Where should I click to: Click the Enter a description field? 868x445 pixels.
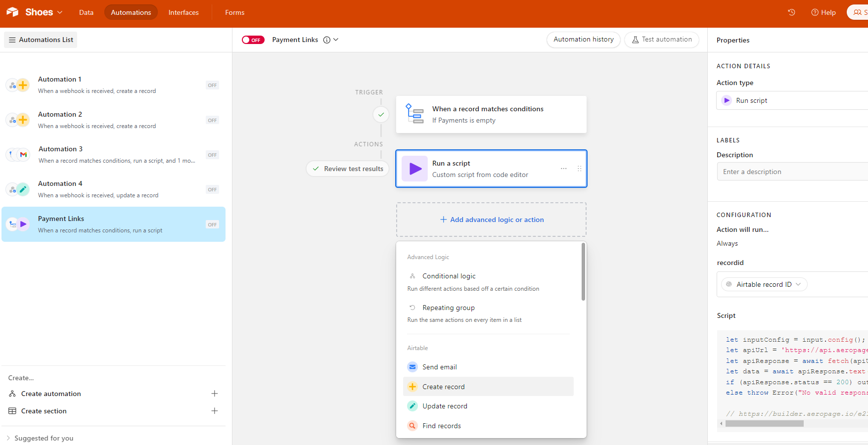[x=792, y=172]
